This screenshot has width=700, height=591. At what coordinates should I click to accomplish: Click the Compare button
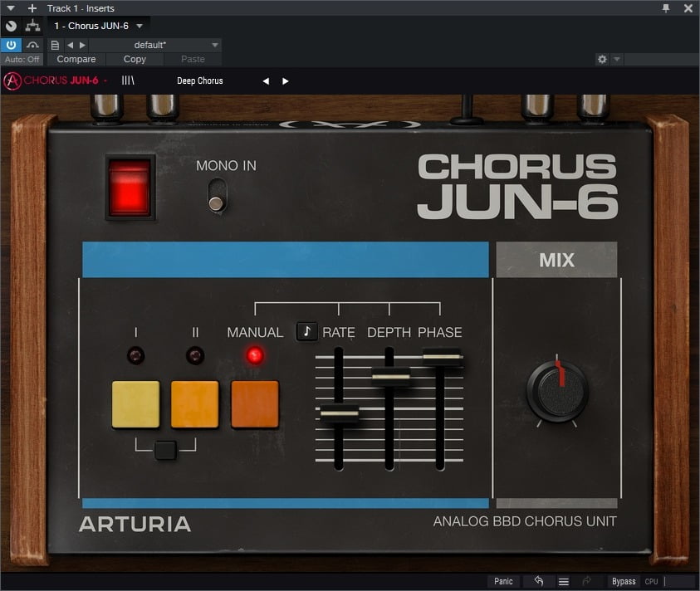pos(76,59)
